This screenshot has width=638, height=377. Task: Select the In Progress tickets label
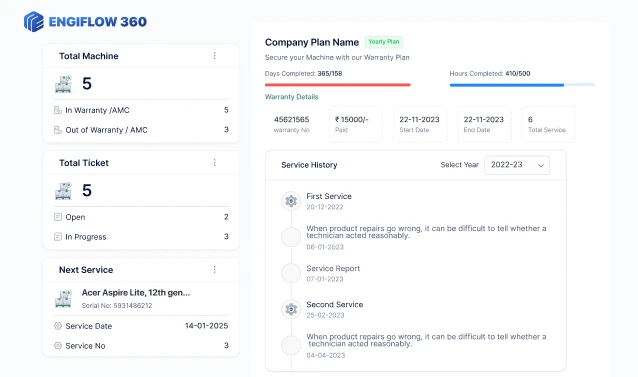pyautogui.click(x=86, y=237)
